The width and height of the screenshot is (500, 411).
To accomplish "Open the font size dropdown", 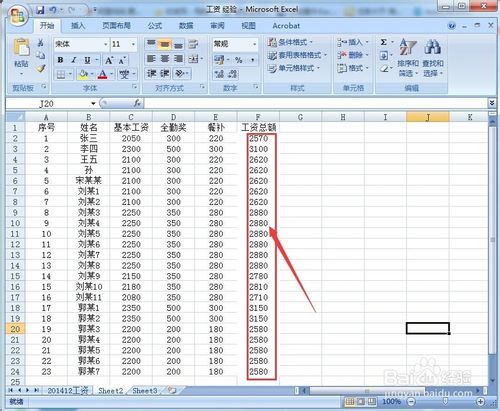I will click(133, 44).
